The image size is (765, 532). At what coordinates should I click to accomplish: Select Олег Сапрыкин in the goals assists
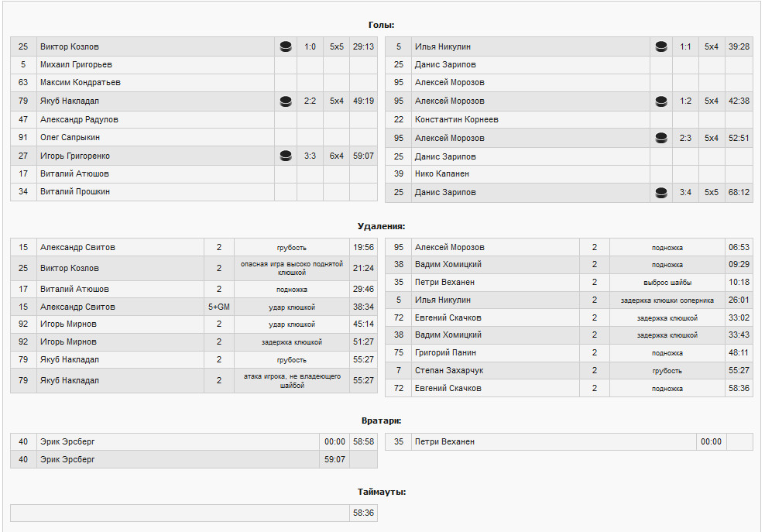[70, 137]
